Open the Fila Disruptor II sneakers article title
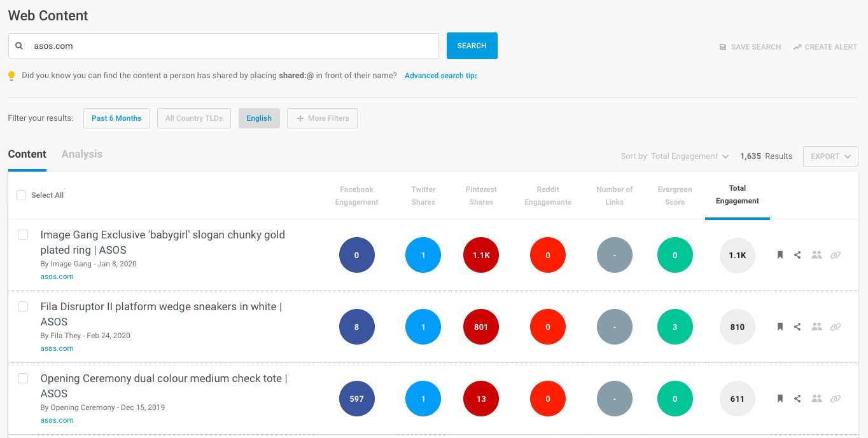The width and height of the screenshot is (868, 438). (161, 314)
